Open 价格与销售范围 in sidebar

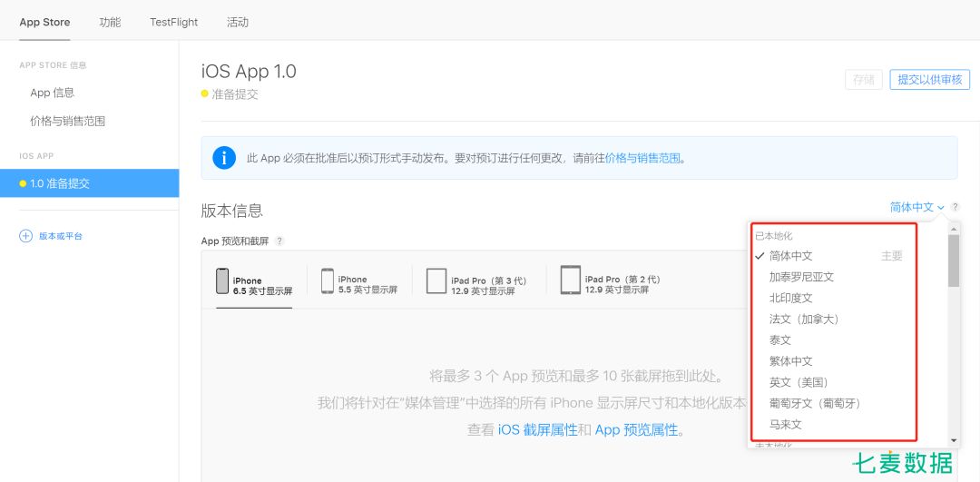click(67, 122)
